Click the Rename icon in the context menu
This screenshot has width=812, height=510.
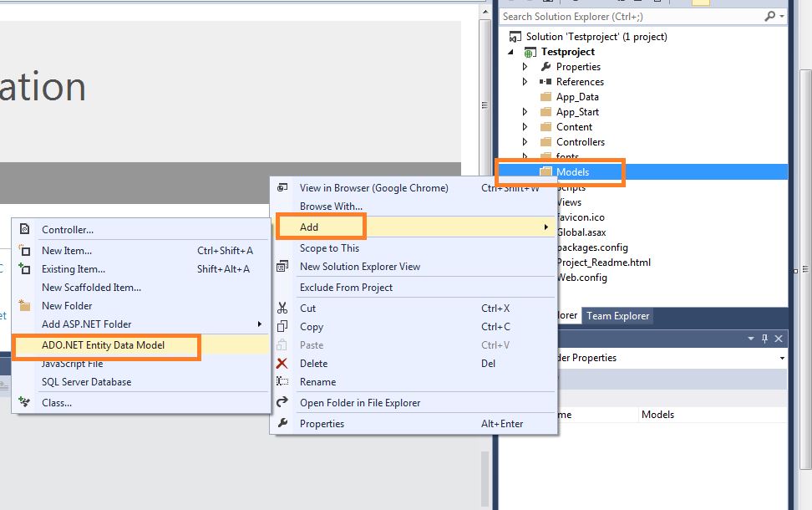coord(282,381)
